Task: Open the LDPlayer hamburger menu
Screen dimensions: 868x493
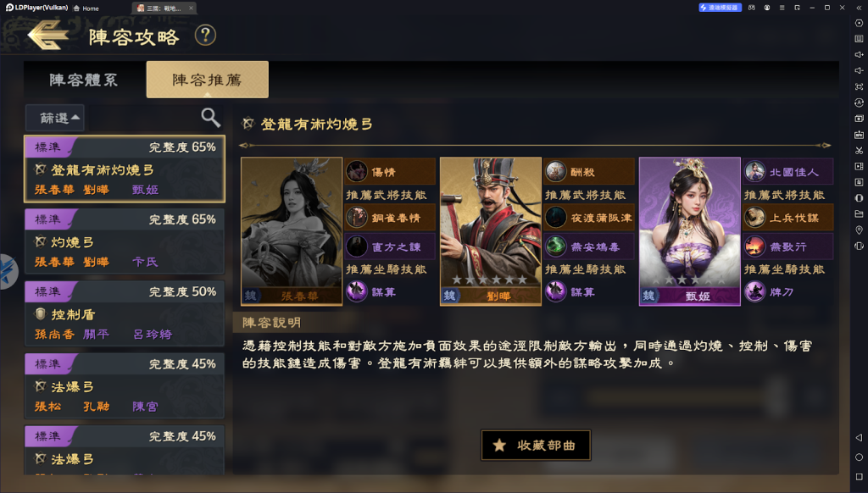Action: pyautogui.click(x=782, y=8)
